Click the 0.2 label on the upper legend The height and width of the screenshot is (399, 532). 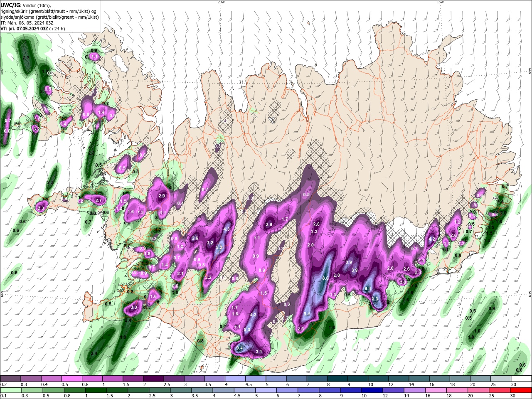[x=4, y=384]
